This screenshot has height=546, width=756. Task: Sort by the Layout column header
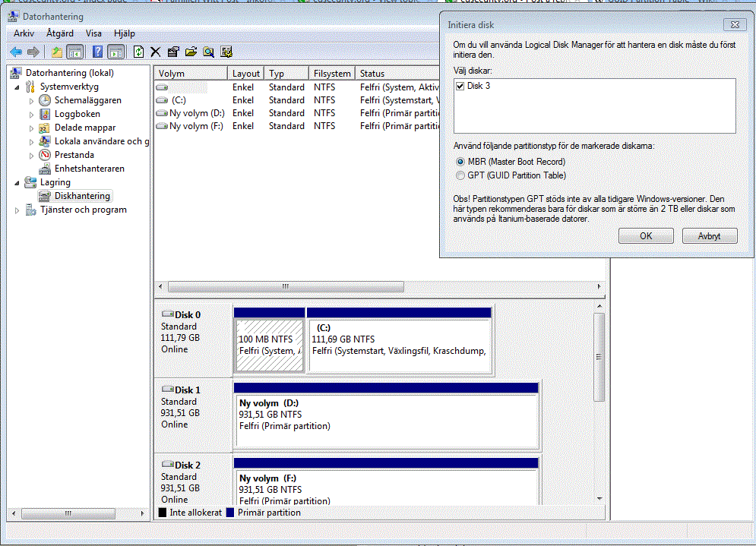pyautogui.click(x=245, y=73)
